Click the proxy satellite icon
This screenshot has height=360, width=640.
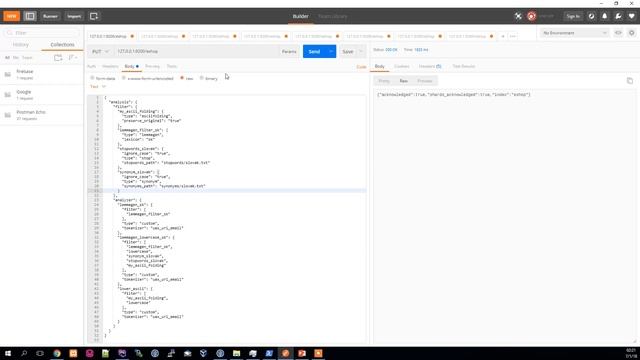click(518, 16)
